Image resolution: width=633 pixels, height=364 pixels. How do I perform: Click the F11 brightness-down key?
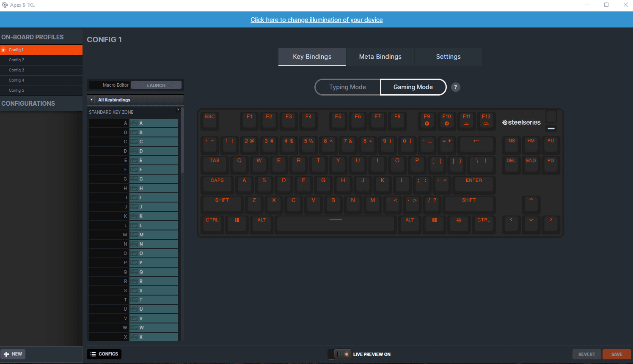466,121
